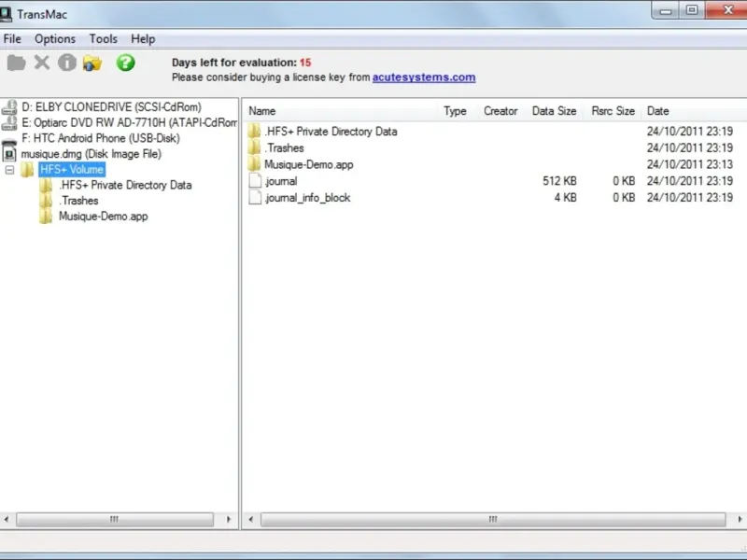747x560 pixels.
Task: Click folder icon of Musique-Demo.app in file list
Action: click(x=255, y=165)
